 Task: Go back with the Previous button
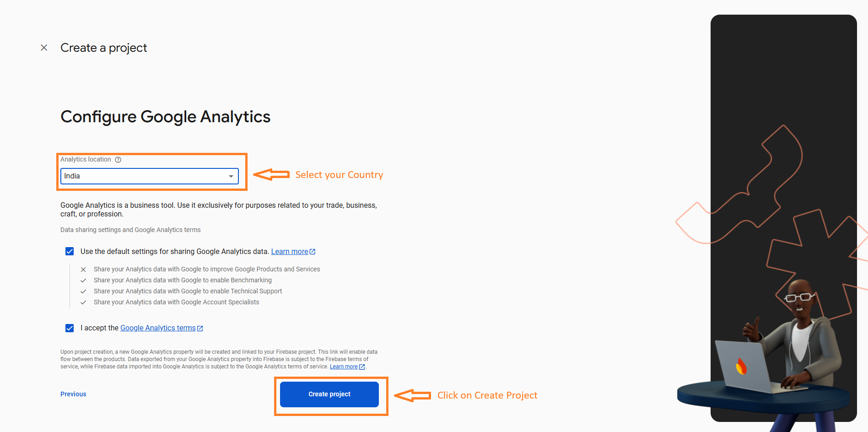(x=73, y=394)
